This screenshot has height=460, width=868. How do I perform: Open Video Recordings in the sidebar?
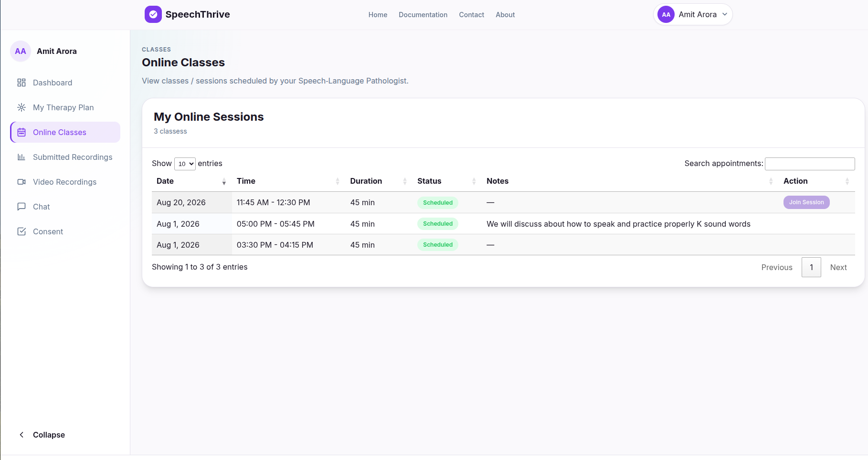click(65, 182)
